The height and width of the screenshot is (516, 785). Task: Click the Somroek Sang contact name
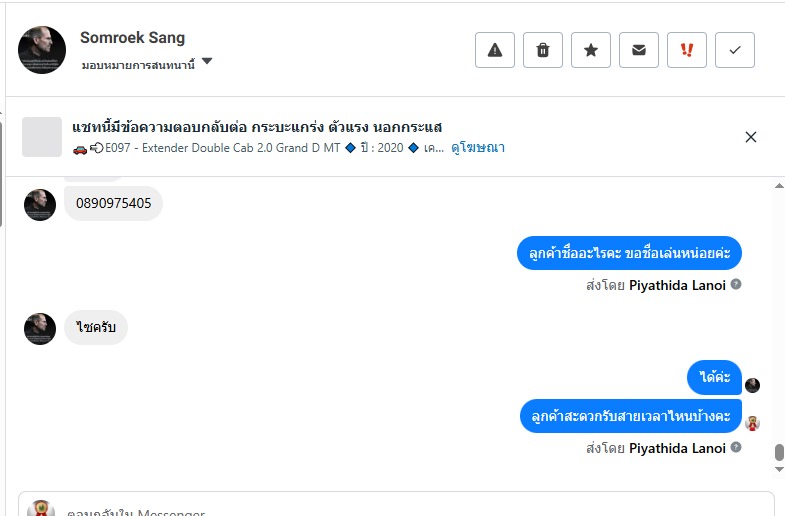(x=132, y=38)
